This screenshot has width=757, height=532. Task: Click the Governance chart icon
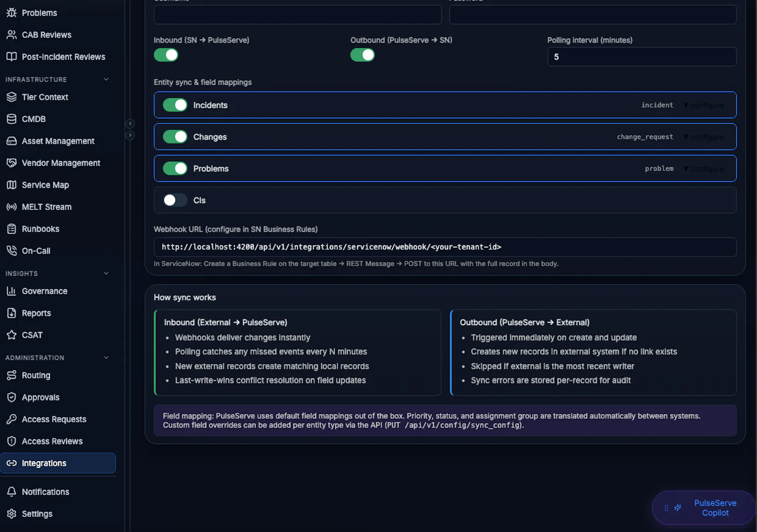[x=11, y=291]
